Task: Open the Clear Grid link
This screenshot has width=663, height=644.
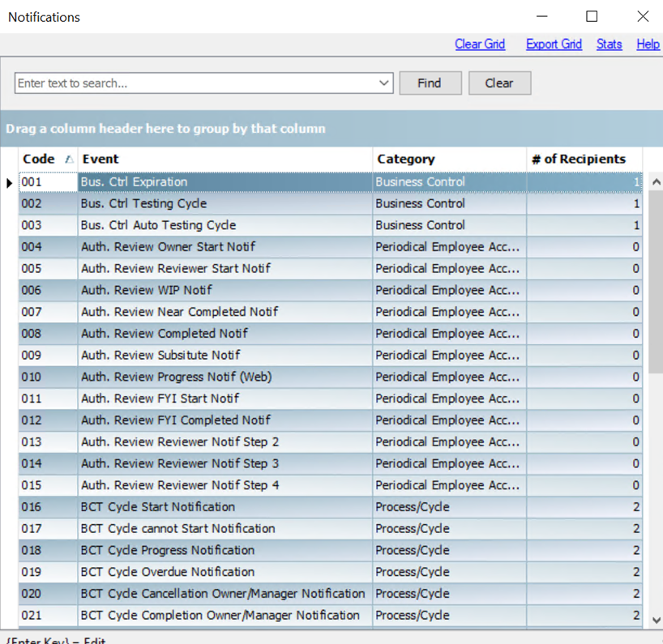Action: (x=480, y=45)
